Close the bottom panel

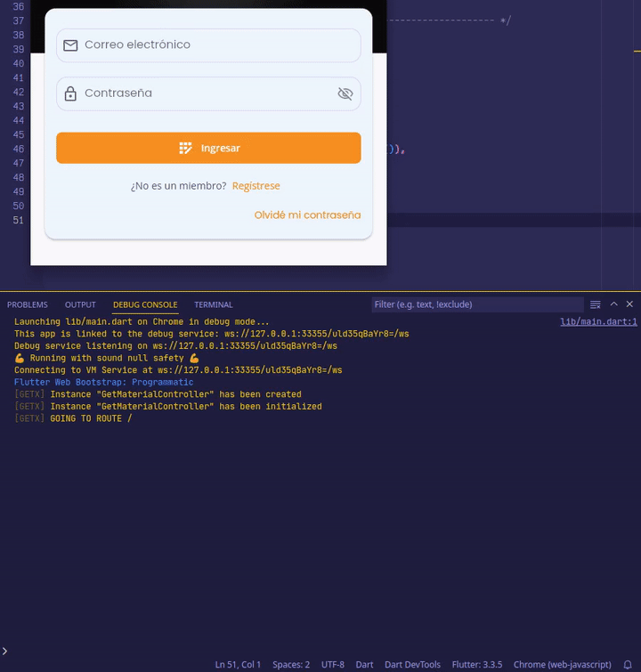[x=629, y=304]
